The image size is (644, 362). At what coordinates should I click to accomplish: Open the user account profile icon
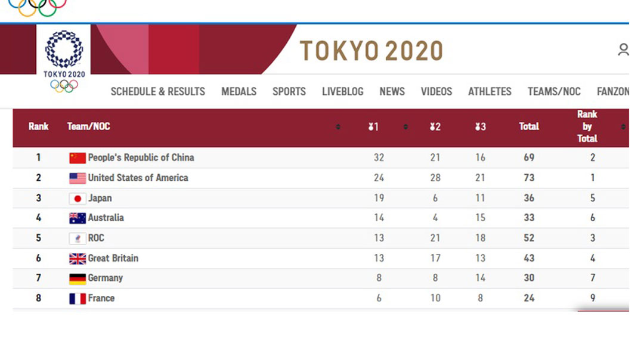[623, 49]
